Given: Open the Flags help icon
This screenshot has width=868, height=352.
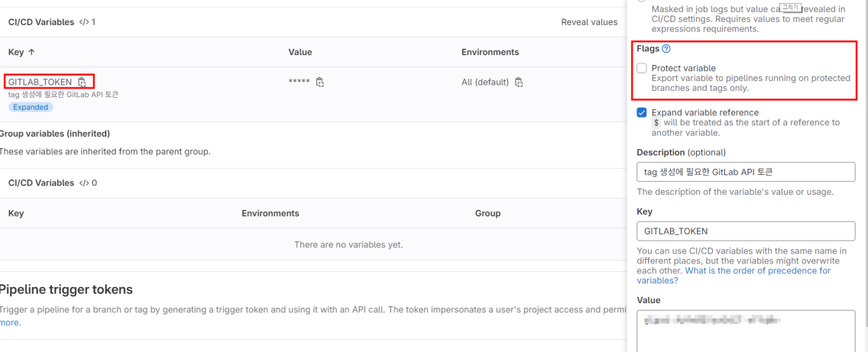Looking at the screenshot, I should click(x=666, y=49).
